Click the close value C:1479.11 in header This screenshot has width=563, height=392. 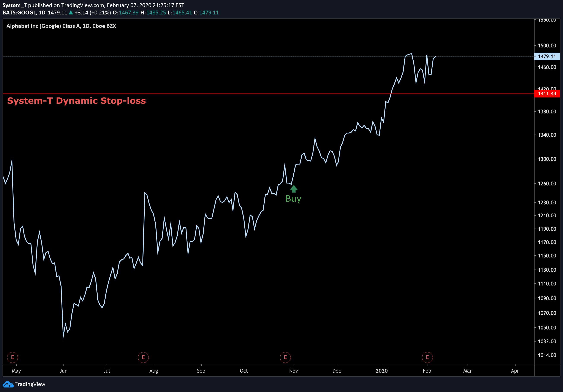(x=206, y=13)
